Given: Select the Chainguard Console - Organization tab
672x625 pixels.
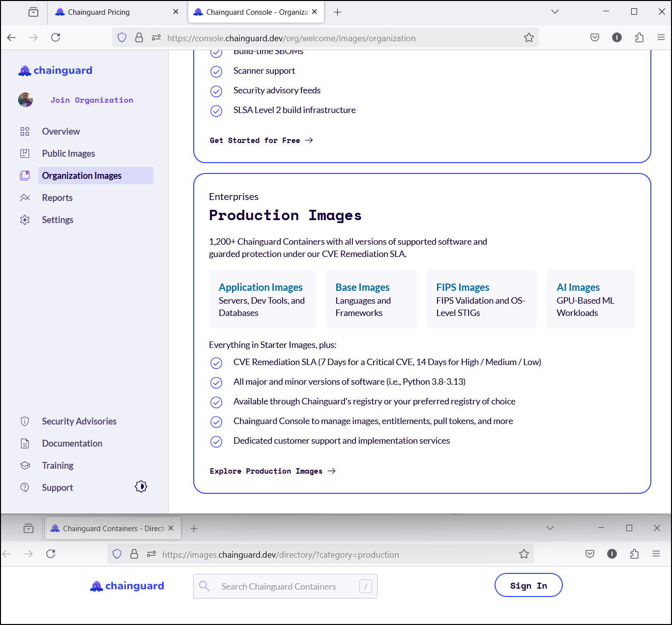Looking at the screenshot, I should point(256,12).
